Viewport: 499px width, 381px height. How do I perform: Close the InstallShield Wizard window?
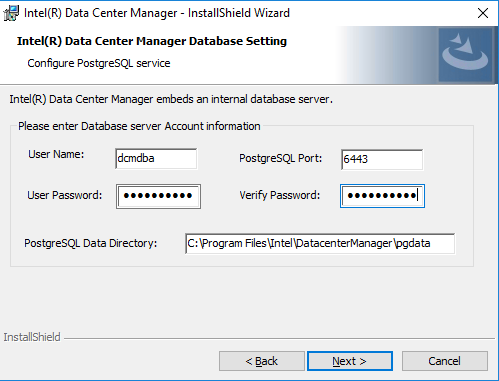click(483, 13)
